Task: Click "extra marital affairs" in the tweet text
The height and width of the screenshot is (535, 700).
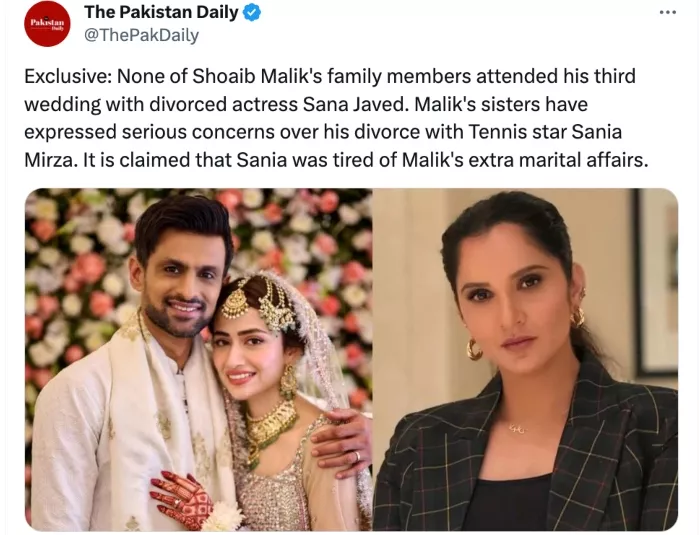Action: (x=566, y=158)
